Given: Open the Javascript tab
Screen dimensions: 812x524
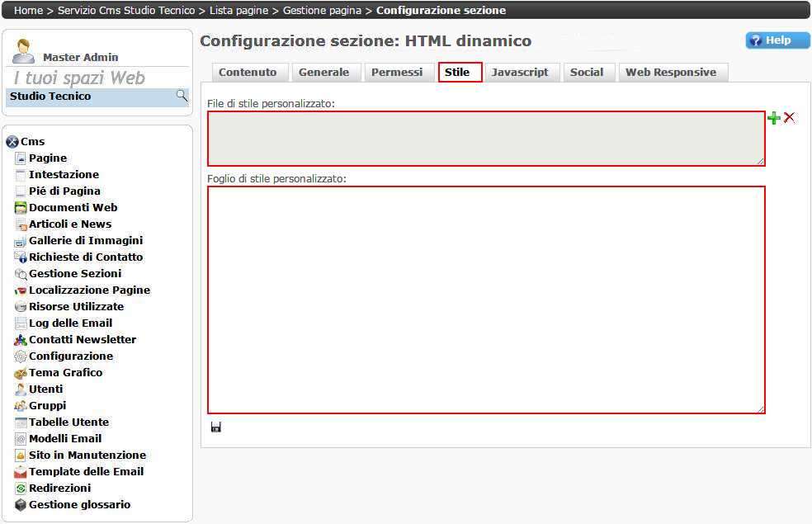Looking at the screenshot, I should (520, 73).
